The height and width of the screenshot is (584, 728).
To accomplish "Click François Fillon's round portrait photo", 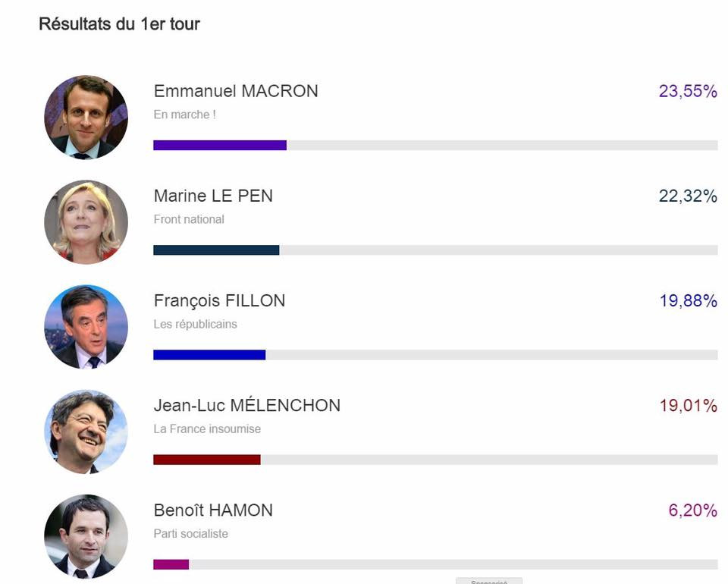I will [x=86, y=328].
